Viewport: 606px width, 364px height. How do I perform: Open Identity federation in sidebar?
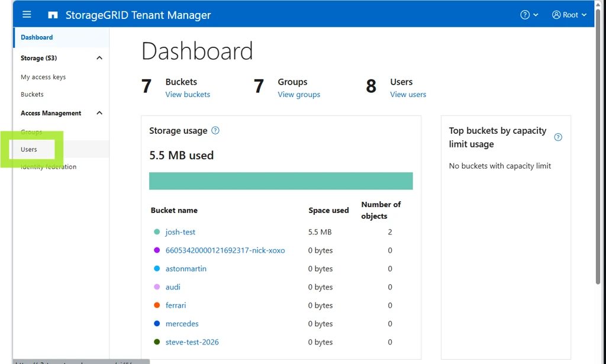point(49,166)
